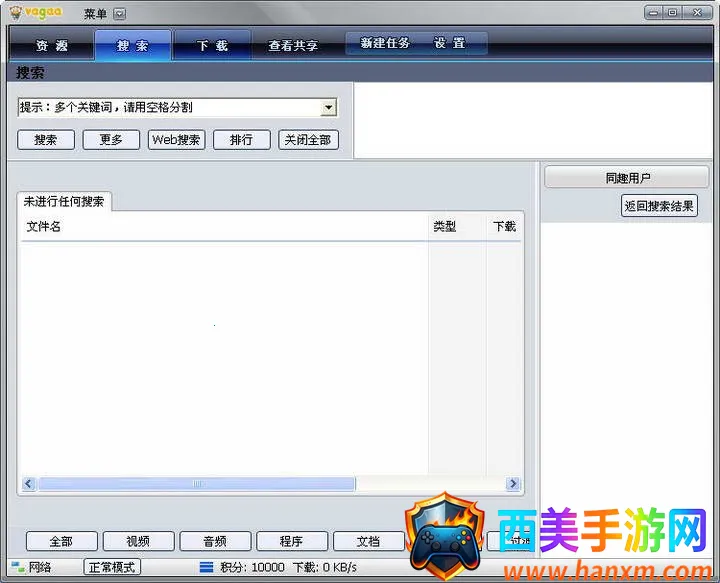
Task: Switch to the 资源 tab
Action: click(x=51, y=45)
